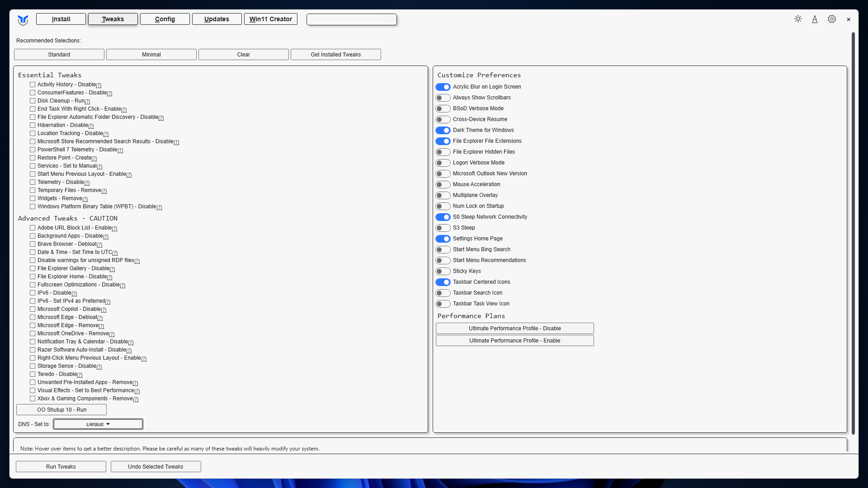Viewport: 868px width, 488px height.
Task: Run OO Shutup 10
Action: tap(61, 410)
